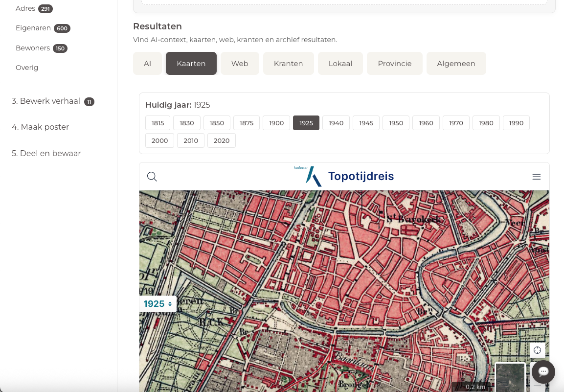Image resolution: width=564 pixels, height=392 pixels.
Task: Open the Bewoners sidebar section
Action: 33,48
